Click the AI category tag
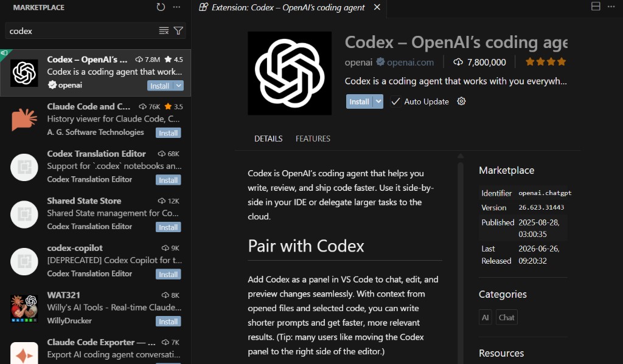The image size is (623, 364). click(485, 318)
